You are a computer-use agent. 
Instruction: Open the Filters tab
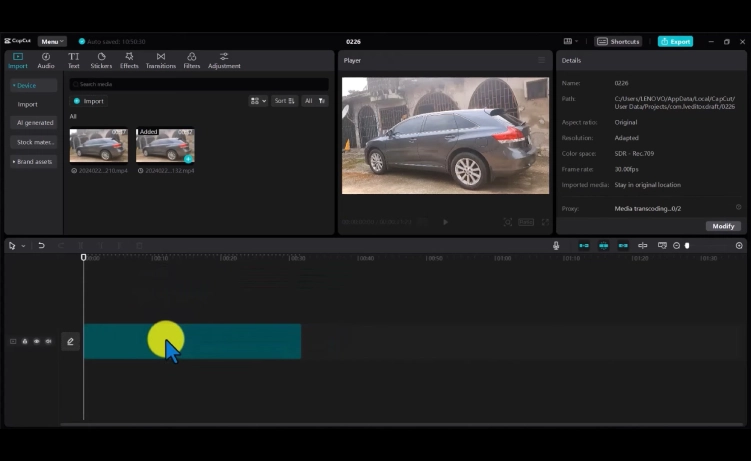pos(192,61)
